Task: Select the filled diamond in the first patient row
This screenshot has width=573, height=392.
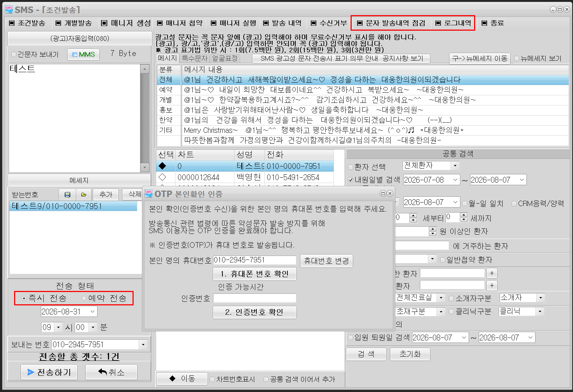Action: [162, 166]
